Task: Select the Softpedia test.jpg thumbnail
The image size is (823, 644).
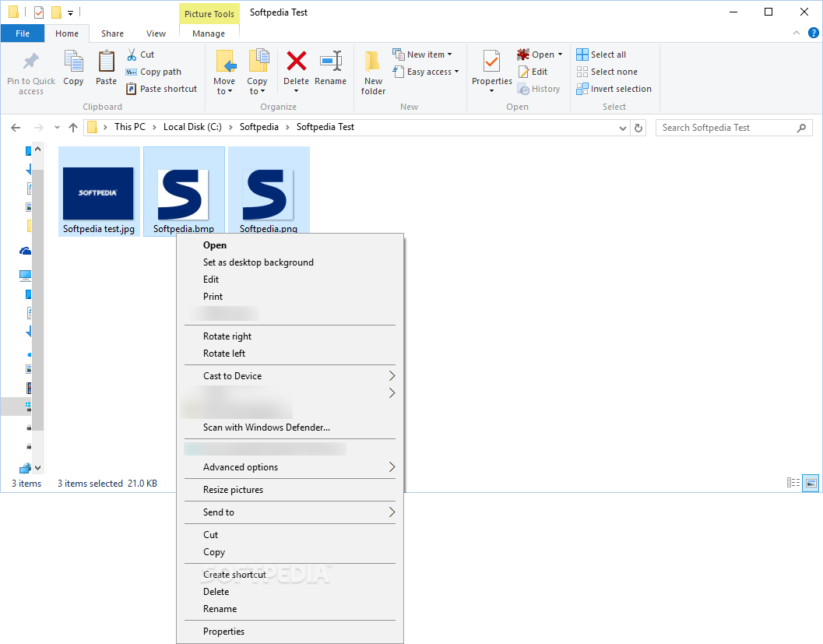Action: click(x=98, y=193)
